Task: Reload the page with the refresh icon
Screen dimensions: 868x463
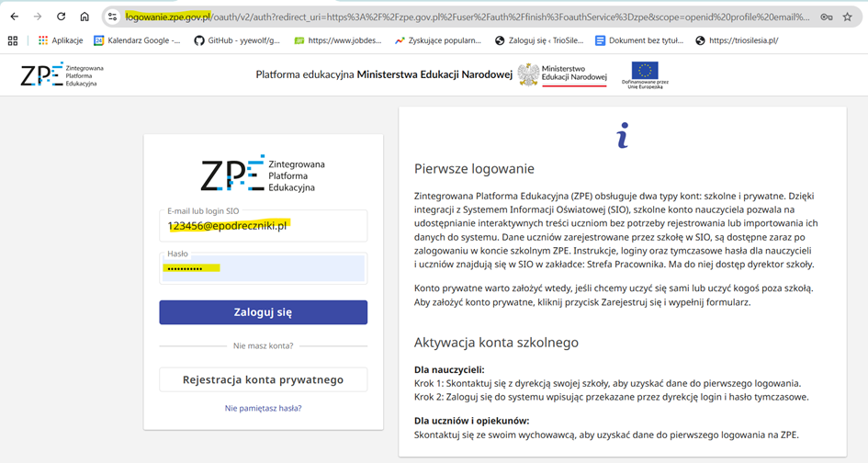Action: [x=62, y=17]
